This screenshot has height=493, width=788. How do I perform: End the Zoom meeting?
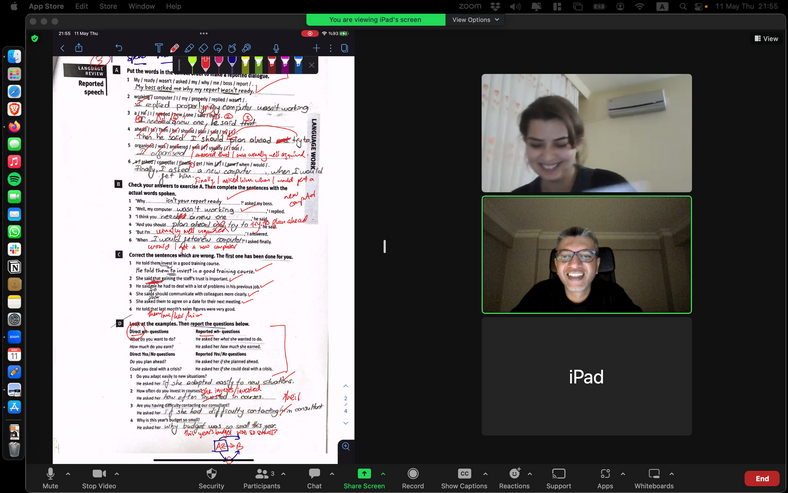(762, 478)
